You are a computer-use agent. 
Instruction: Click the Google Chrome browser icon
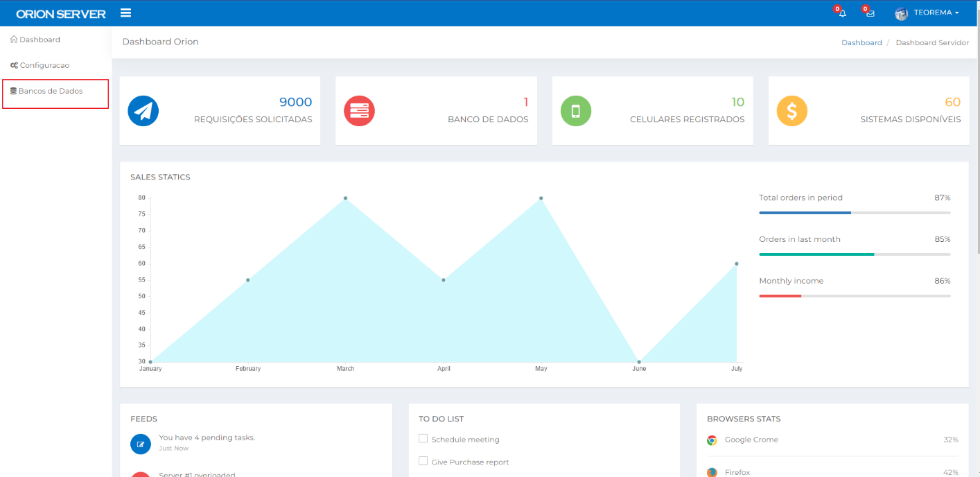coord(712,440)
